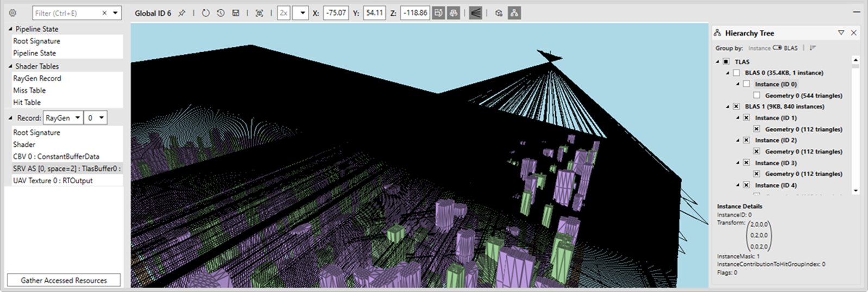Select BLAS 1 (9KB, 840 instances) row
This screenshot has height=292, width=868.
click(784, 107)
